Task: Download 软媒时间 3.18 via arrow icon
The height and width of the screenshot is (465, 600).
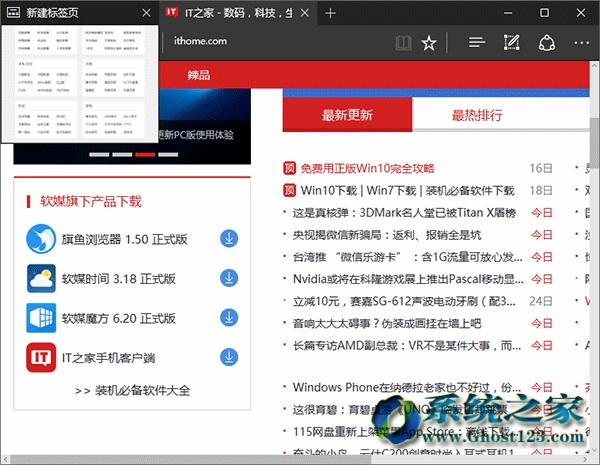Action: (x=229, y=278)
